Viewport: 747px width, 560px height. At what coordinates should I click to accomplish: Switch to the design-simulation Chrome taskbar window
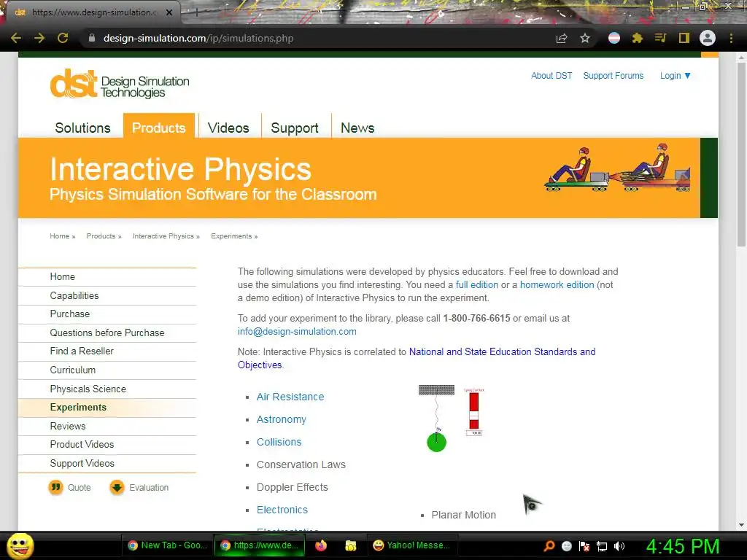coord(260,545)
